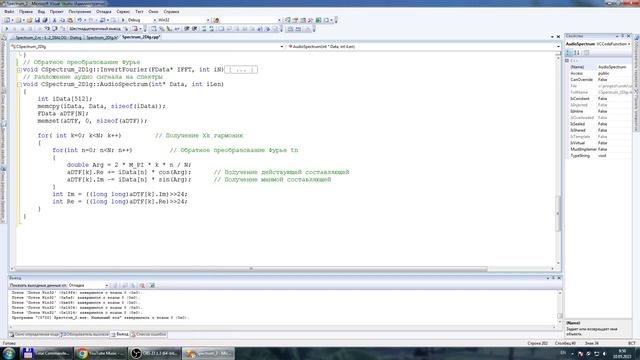Click the editor vertical scrollbar thumb

tap(558, 213)
